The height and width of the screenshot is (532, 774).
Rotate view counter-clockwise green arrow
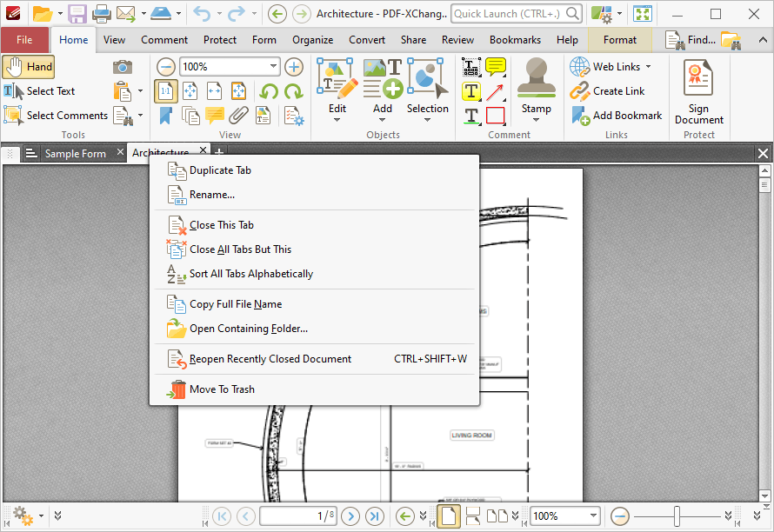(x=269, y=91)
